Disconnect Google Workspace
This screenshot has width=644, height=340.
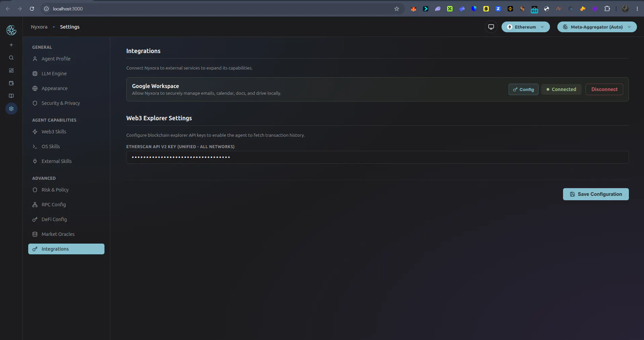(604, 89)
